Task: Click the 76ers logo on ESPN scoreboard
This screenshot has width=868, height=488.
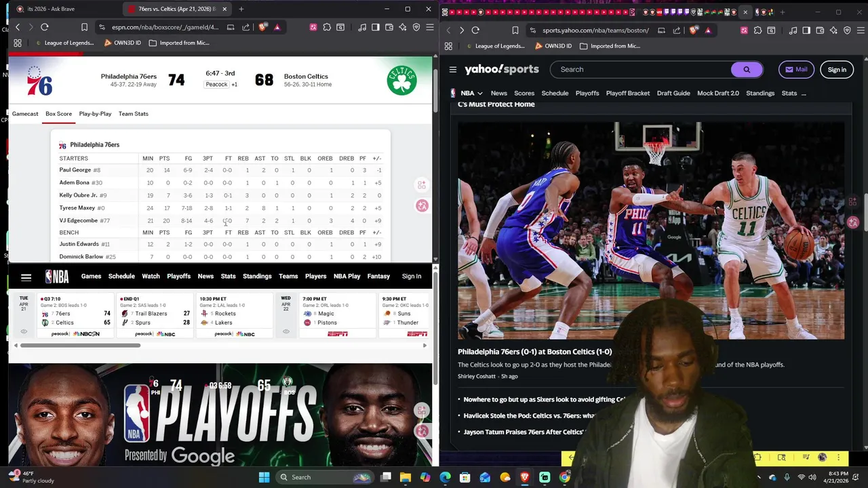Action: click(40, 81)
